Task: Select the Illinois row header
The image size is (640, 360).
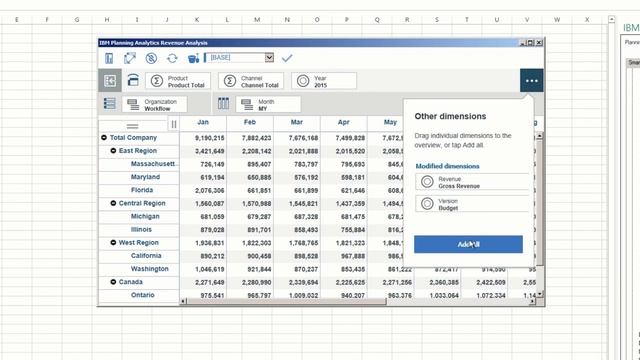Action: [x=141, y=229]
